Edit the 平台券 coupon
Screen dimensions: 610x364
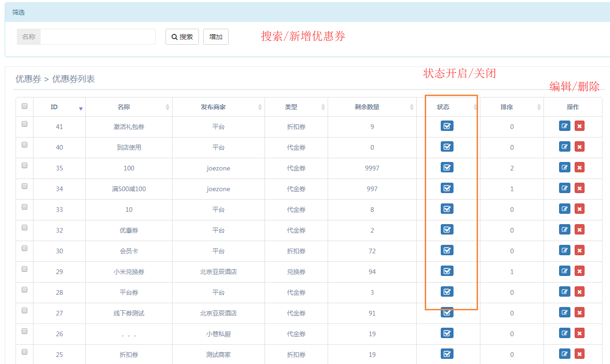tap(564, 291)
